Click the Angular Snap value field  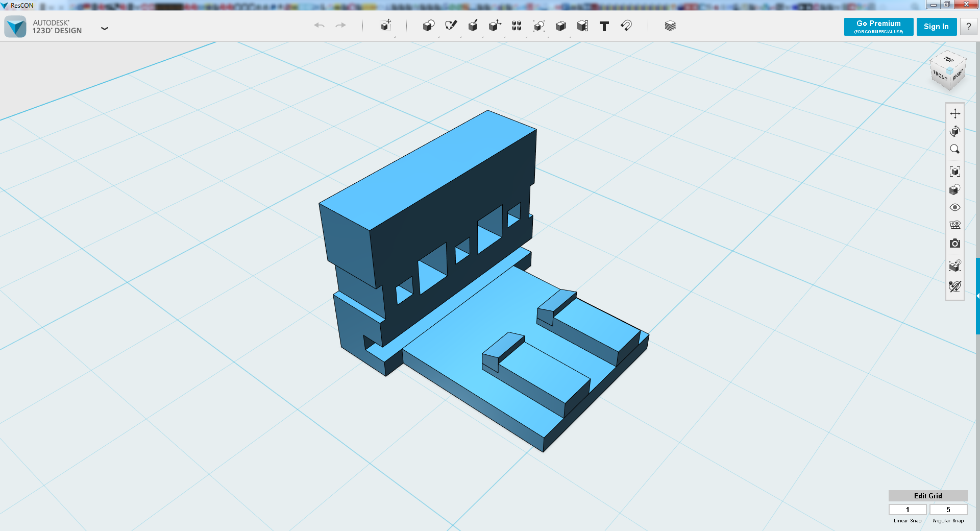point(948,510)
